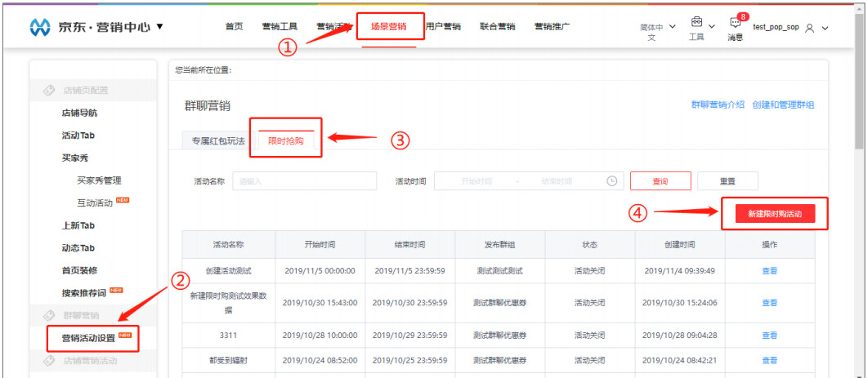868x378 pixels.
Task: Select the 限时抢购 tab
Action: (286, 140)
